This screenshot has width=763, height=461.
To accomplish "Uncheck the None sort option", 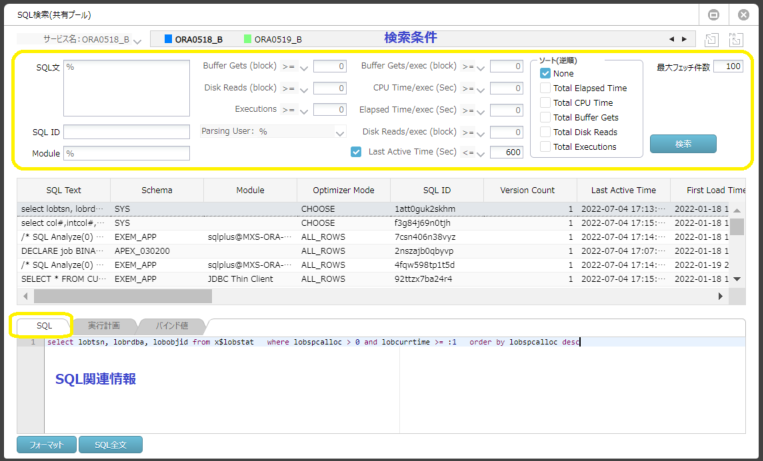I will click(545, 74).
